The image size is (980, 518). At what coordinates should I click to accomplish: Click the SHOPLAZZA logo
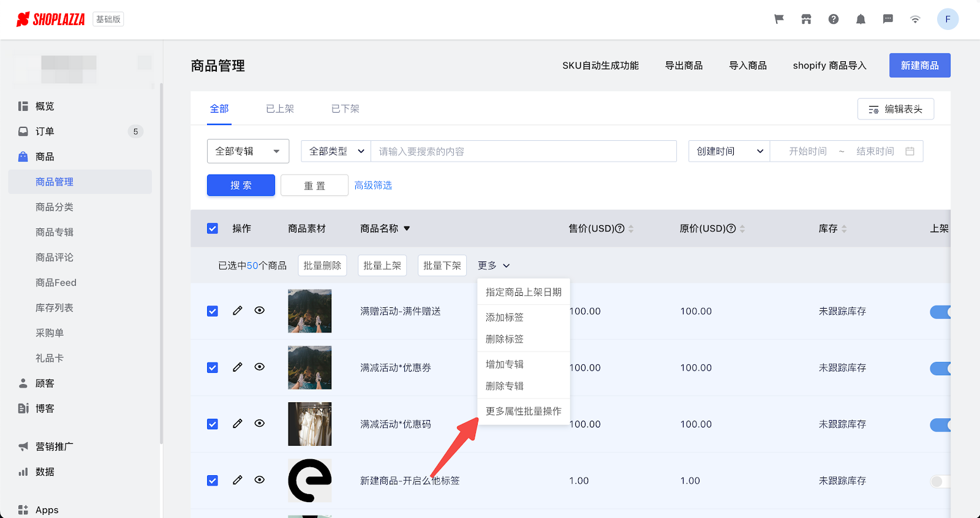tap(51, 20)
